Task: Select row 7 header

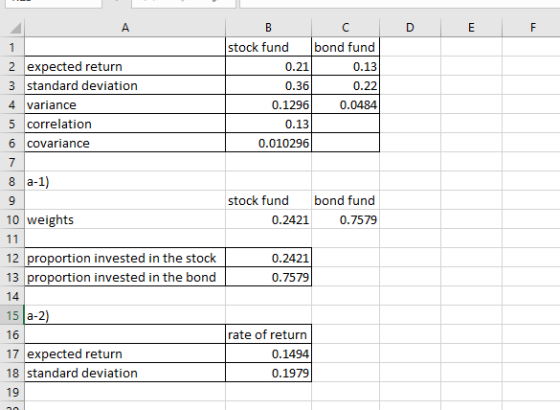Action: (x=12, y=162)
